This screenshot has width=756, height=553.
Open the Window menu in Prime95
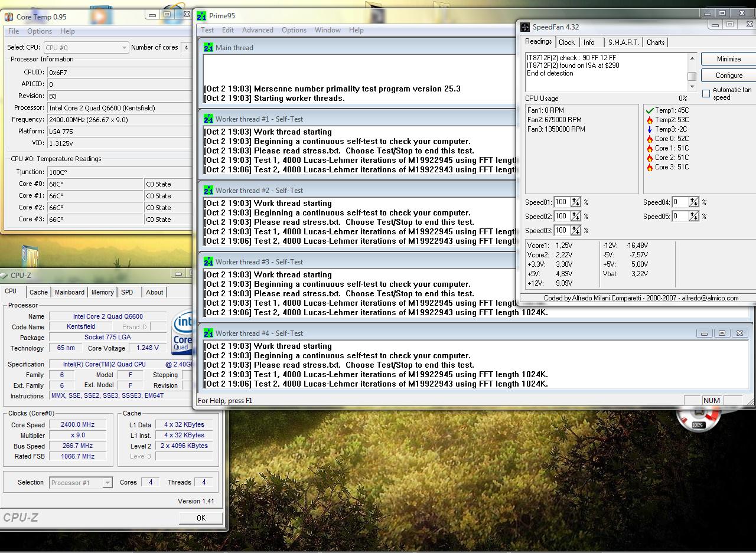point(328,30)
